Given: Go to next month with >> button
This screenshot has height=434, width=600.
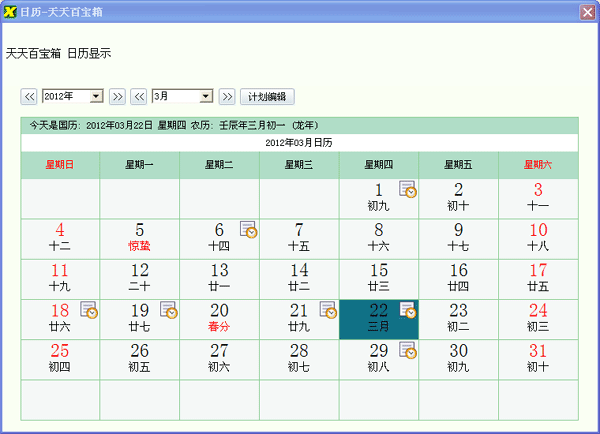Looking at the screenshot, I should click(x=227, y=96).
